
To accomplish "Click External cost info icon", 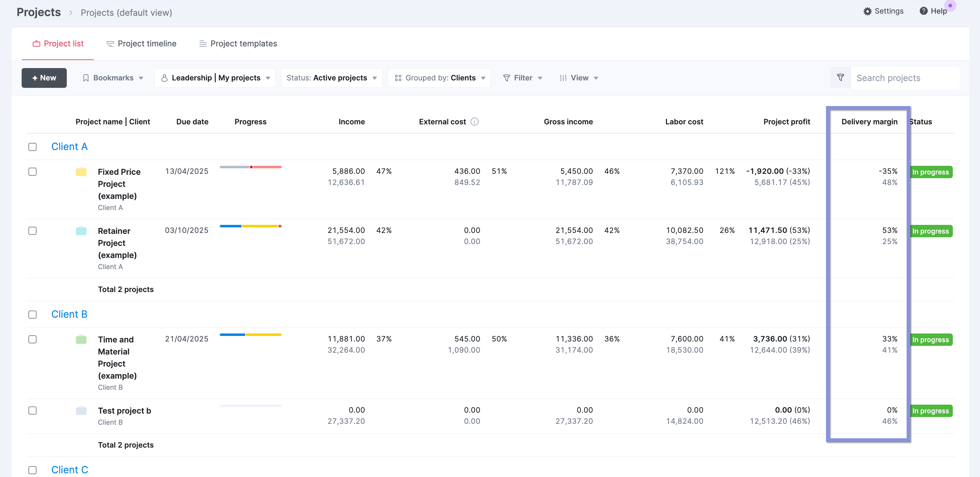I will [475, 122].
